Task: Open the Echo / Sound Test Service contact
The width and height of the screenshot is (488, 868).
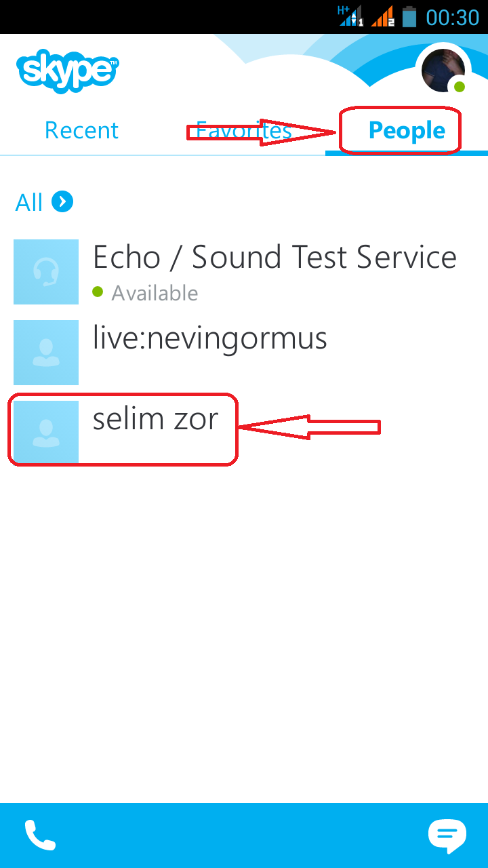Action: pos(274,258)
